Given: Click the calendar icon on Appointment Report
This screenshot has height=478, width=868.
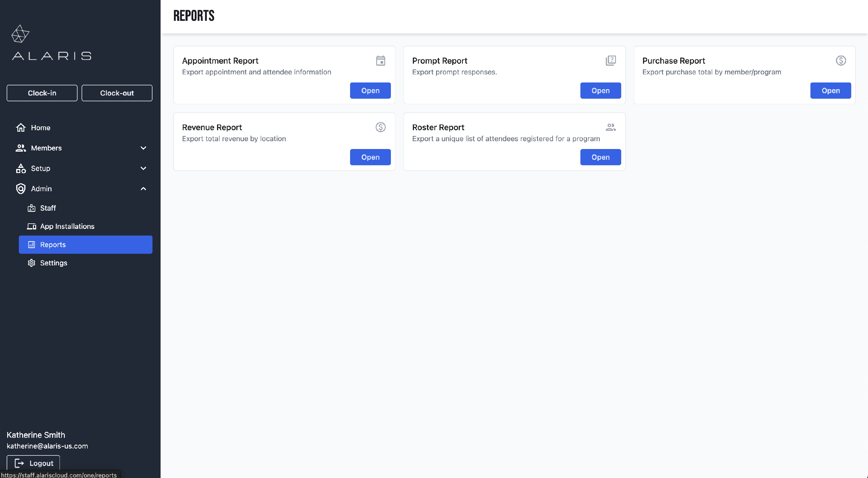Looking at the screenshot, I should tap(380, 61).
